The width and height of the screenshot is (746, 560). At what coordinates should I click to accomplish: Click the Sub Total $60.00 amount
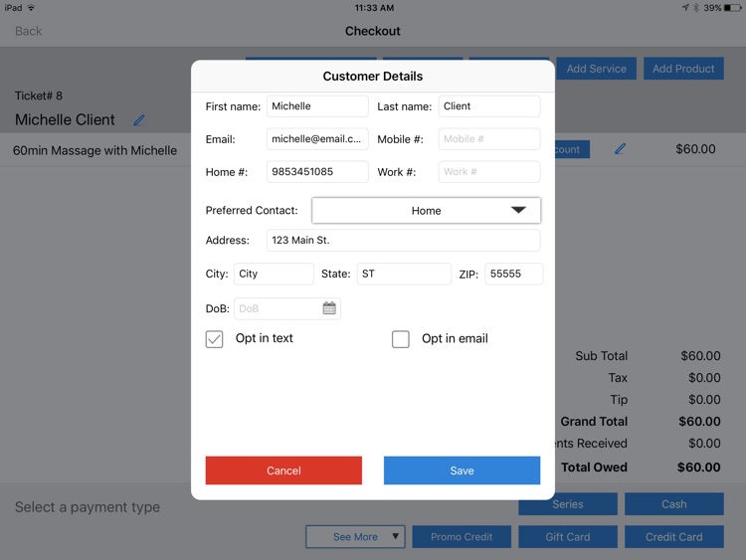[x=700, y=356]
